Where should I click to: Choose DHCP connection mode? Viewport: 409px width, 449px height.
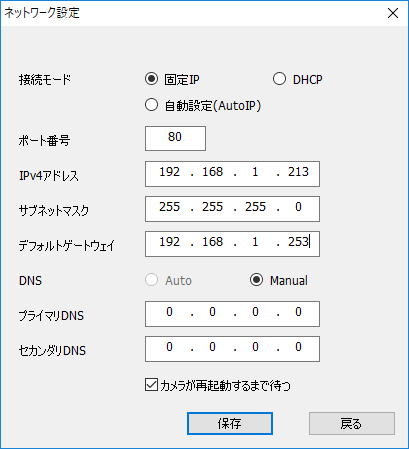click(x=279, y=79)
